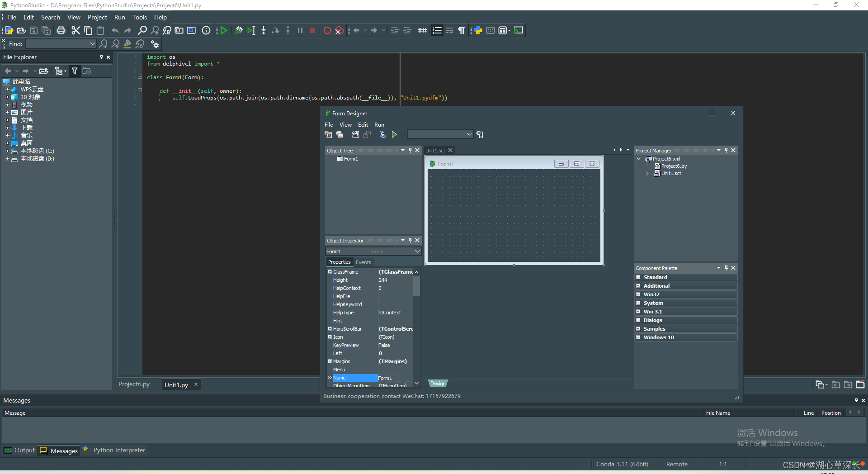The image size is (868, 474).
Task: Open the Run menu in Form Designer
Action: click(x=379, y=124)
